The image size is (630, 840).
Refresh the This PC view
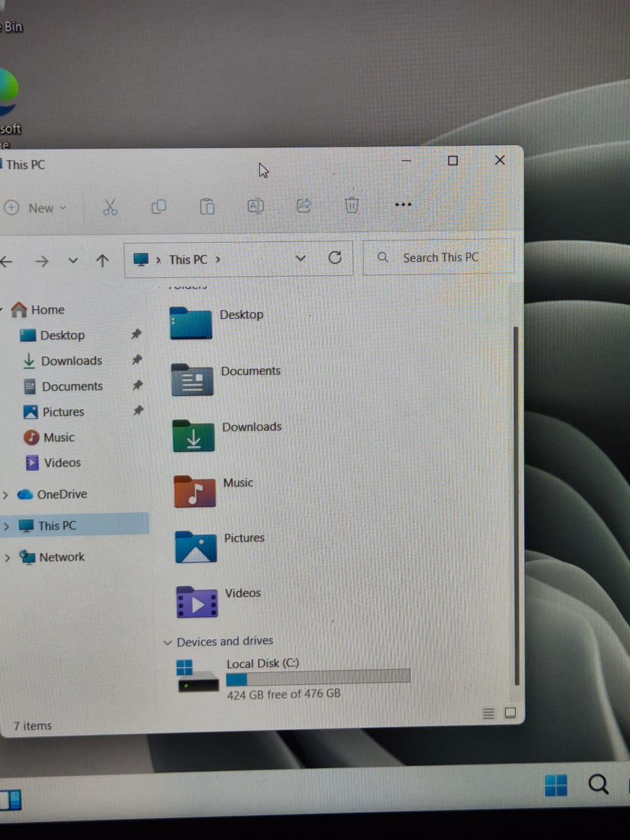pos(335,257)
